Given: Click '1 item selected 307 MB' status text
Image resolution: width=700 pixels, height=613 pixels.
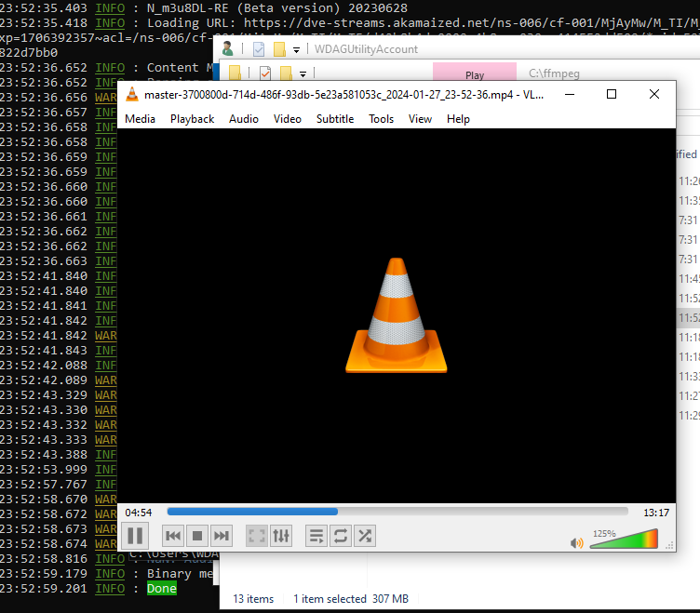Looking at the screenshot, I should point(351,599).
